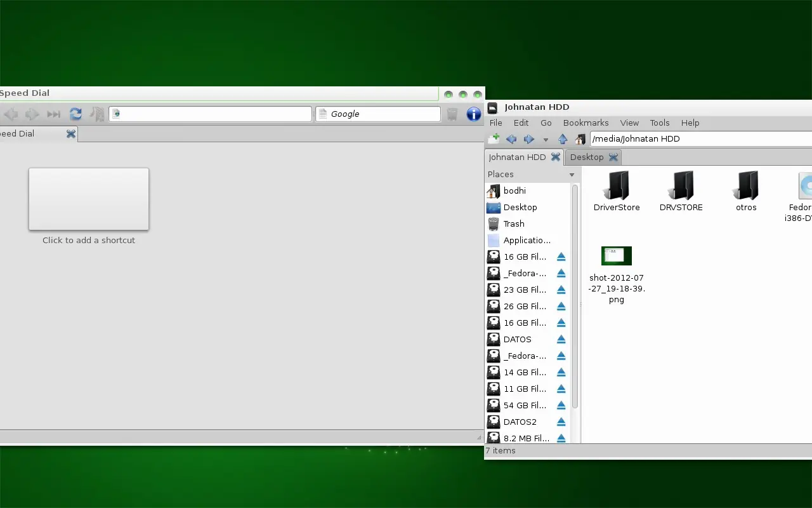Image resolution: width=812 pixels, height=508 pixels.
Task: Close the Speed Dial tab
Action: (71, 134)
